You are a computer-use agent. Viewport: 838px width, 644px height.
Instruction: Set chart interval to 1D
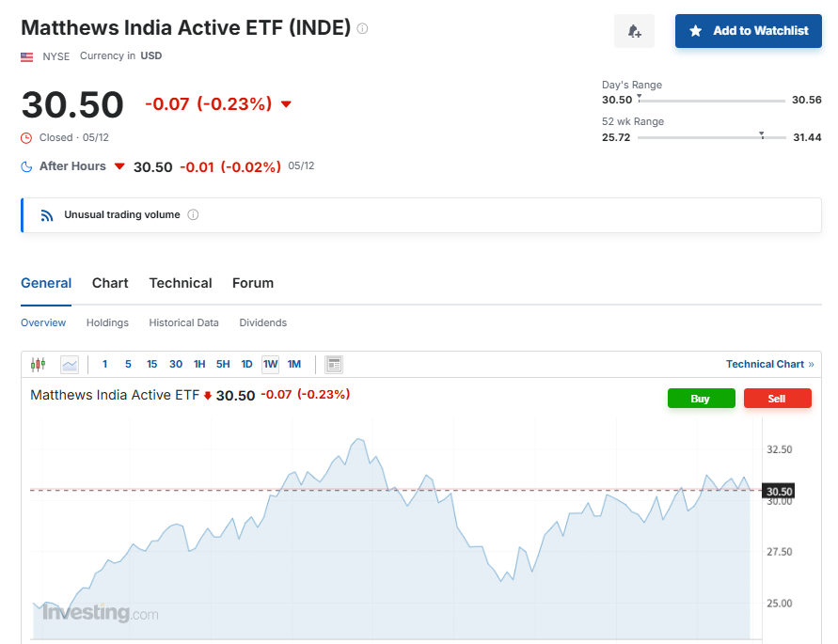click(x=246, y=365)
